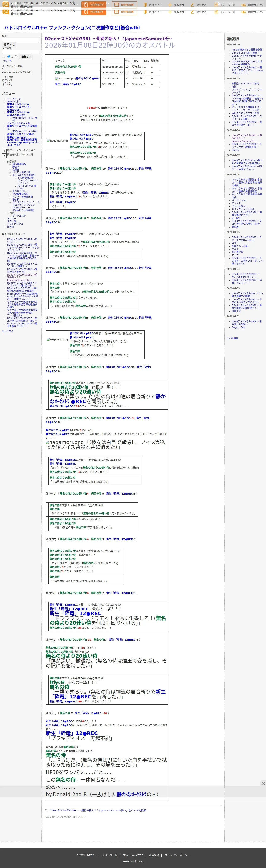Open the 月影 link in 更新履歴
The image size is (266, 868).
(234, 87)
